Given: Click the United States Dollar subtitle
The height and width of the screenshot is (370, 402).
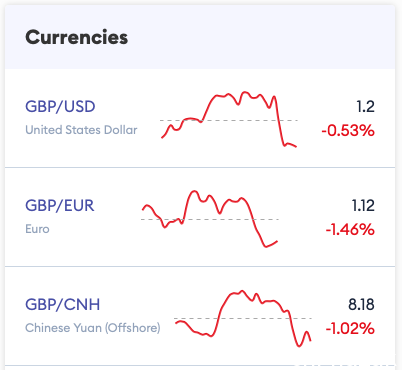Looking at the screenshot, I should [x=81, y=130].
